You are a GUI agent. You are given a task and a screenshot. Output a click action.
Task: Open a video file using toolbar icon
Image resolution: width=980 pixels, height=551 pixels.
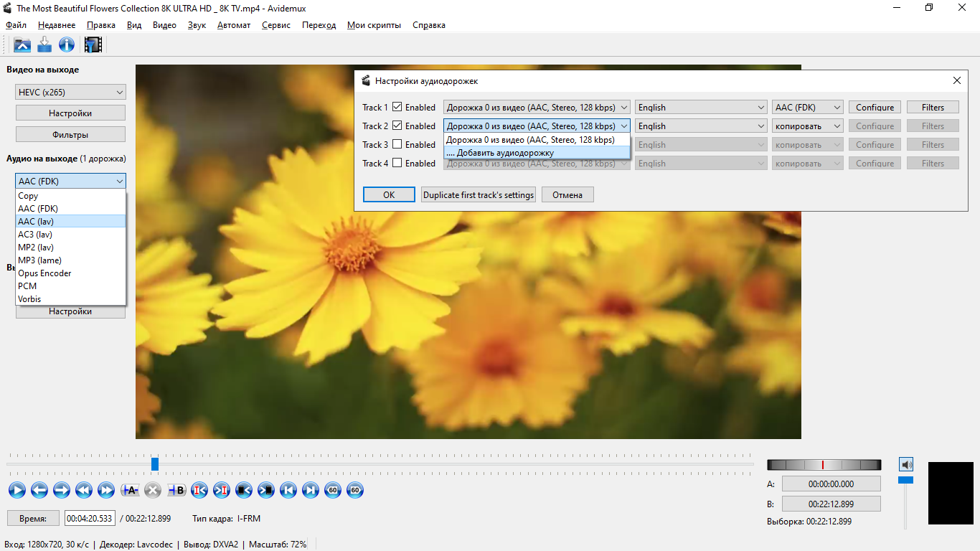(22, 45)
